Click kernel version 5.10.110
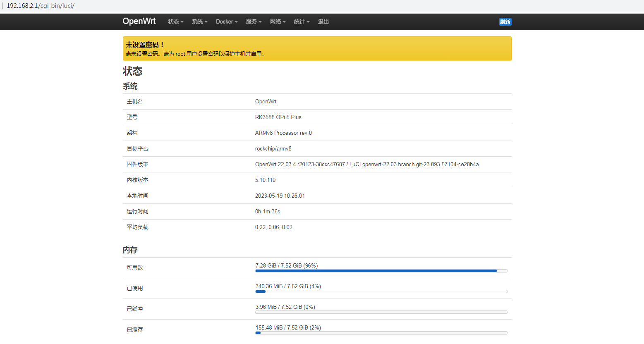This screenshot has height=344, width=644. click(265, 180)
